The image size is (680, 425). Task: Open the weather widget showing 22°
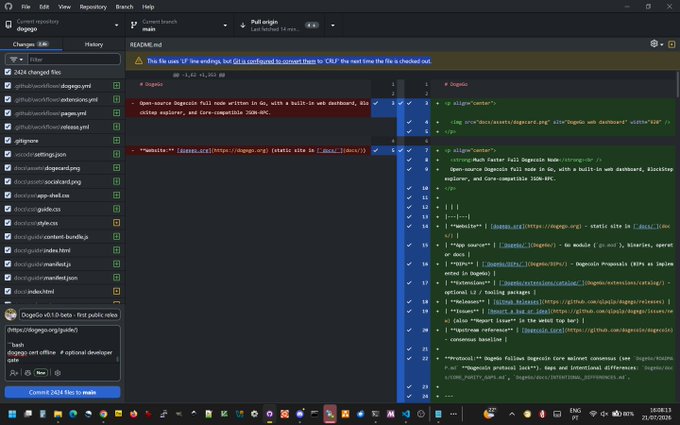[x=490, y=413]
